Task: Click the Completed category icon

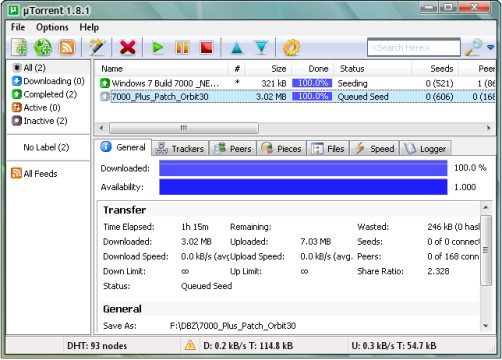Action: pyautogui.click(x=17, y=94)
